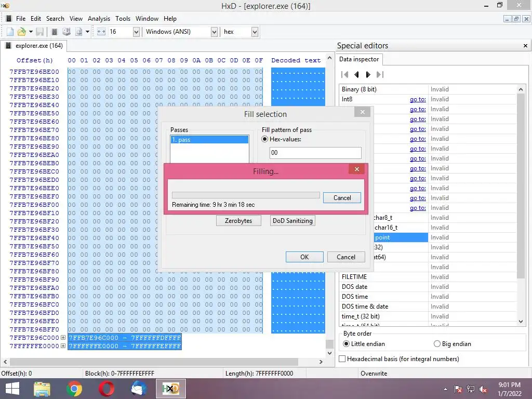Click the hex-values input field containing 00
The width and height of the screenshot is (532, 399).
(x=315, y=153)
